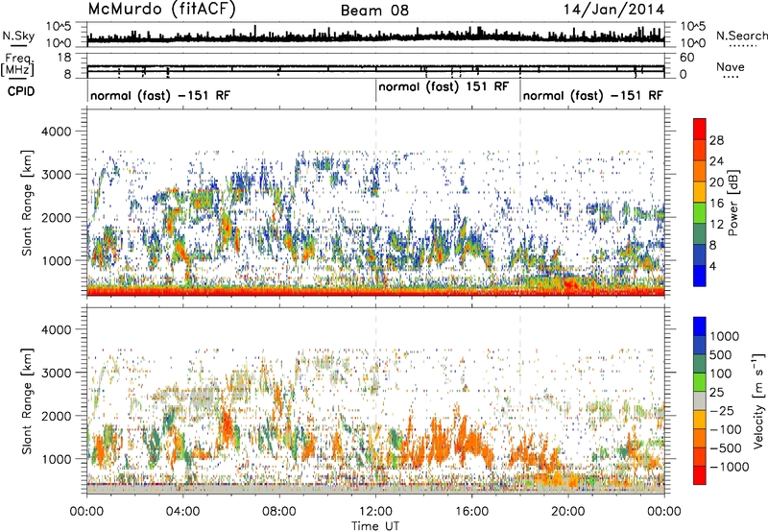Viewport: 768px width, 532px height.
Task: Click the 08:00 time tick label
Action: pos(279,512)
